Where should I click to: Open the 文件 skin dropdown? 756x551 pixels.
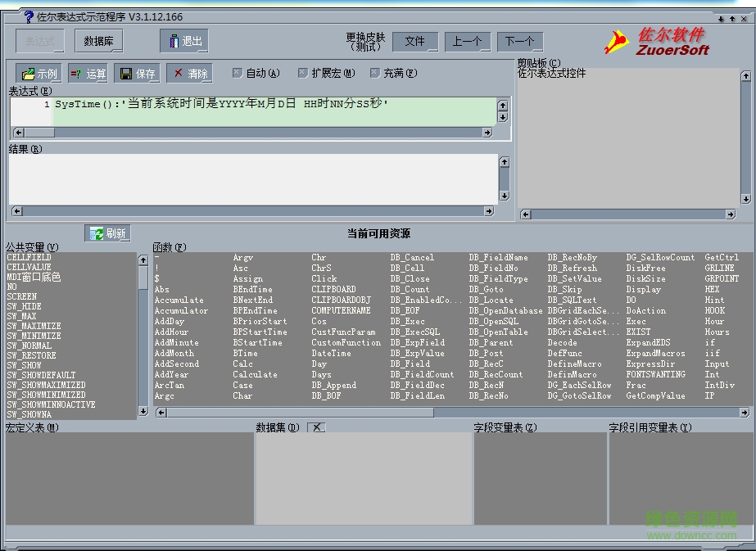point(414,41)
